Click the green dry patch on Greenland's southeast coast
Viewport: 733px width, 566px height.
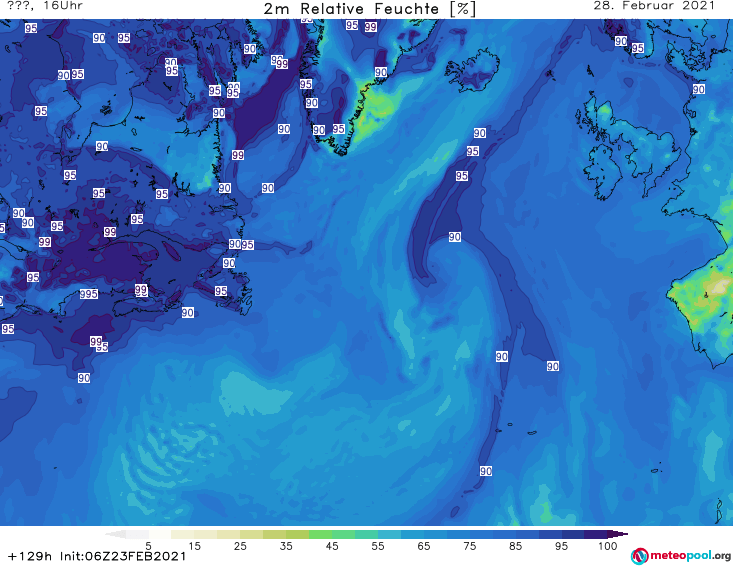pyautogui.click(x=376, y=108)
